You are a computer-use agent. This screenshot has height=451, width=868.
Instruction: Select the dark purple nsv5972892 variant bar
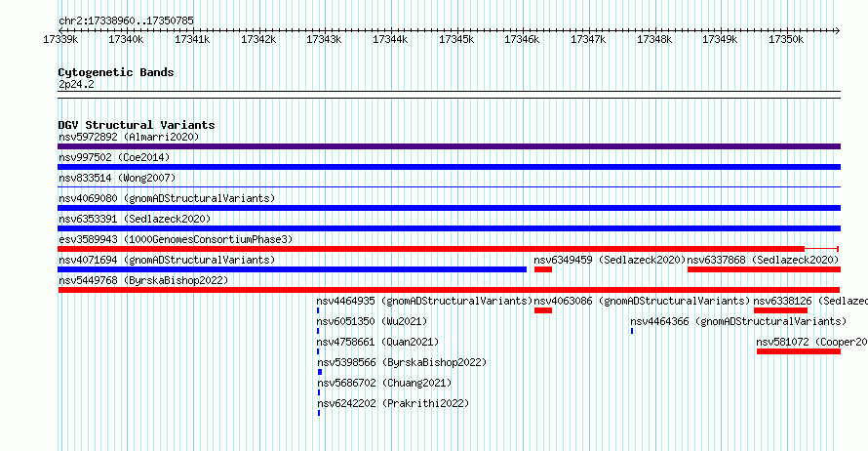[449, 146]
